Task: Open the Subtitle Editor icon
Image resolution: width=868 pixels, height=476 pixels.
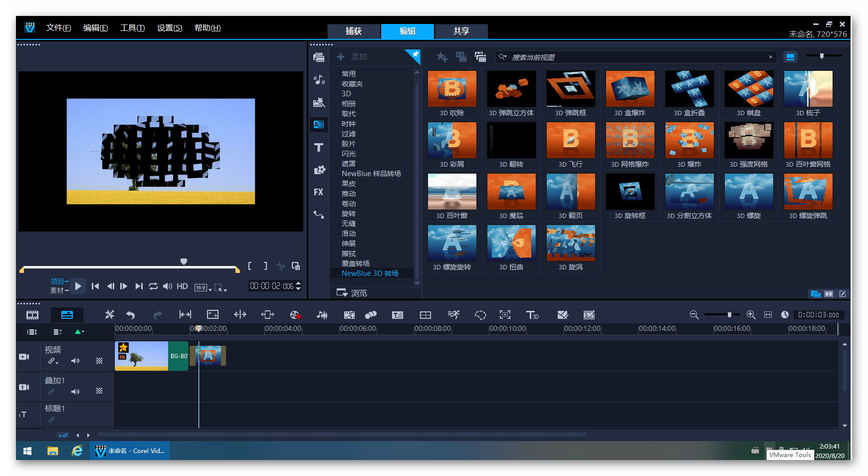Action: (x=398, y=315)
